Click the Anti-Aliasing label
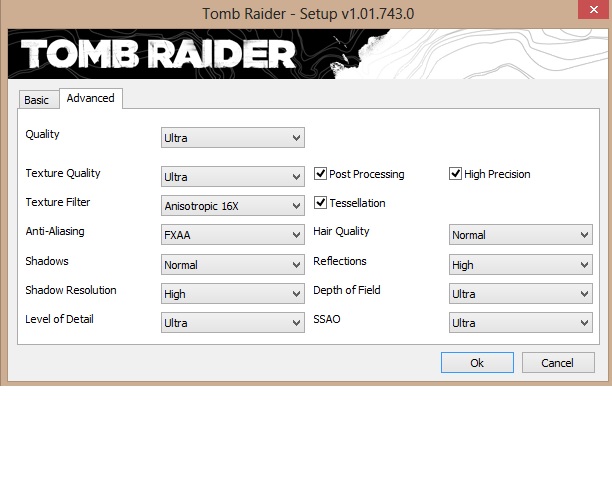 (x=55, y=231)
